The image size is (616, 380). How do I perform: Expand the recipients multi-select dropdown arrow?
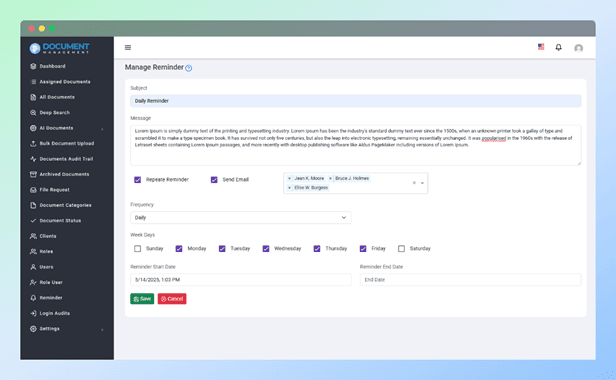(x=422, y=183)
